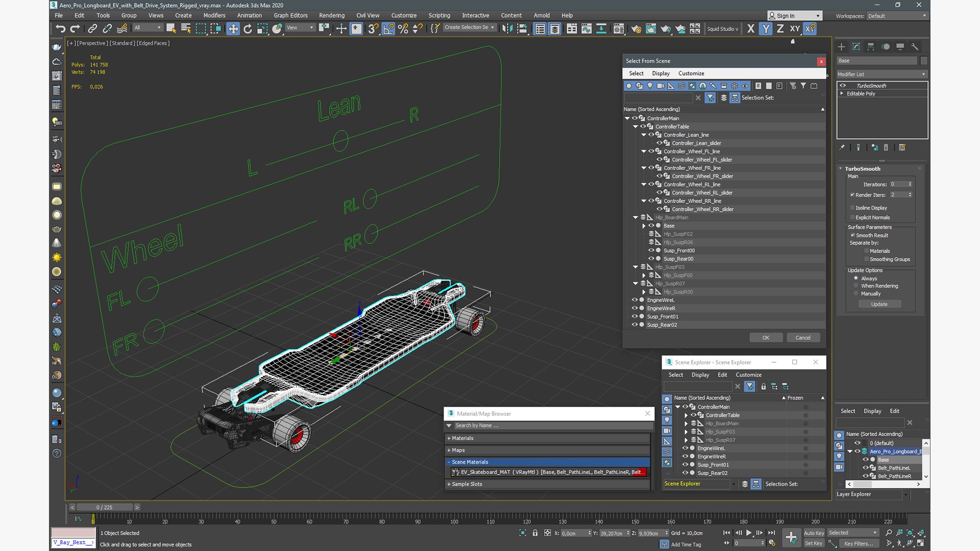Open the Rendering menu
This screenshot has width=980, height=551.
[332, 15]
